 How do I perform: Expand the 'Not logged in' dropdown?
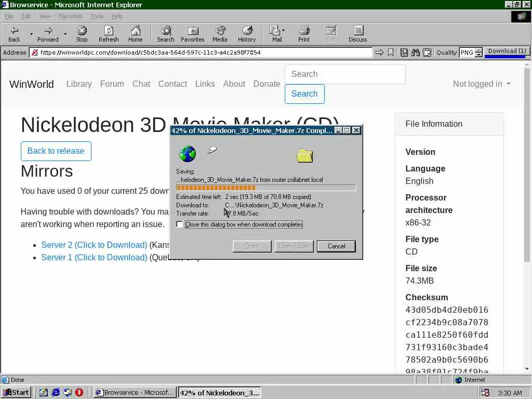[x=482, y=84]
